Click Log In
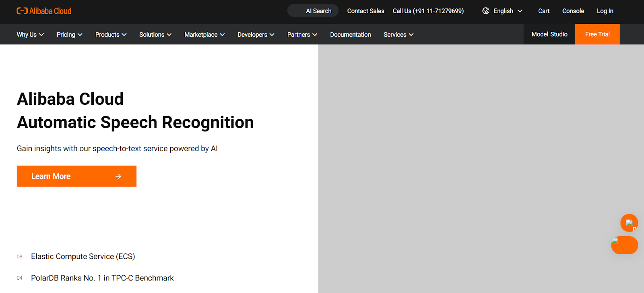The height and width of the screenshot is (293, 644). (x=605, y=11)
